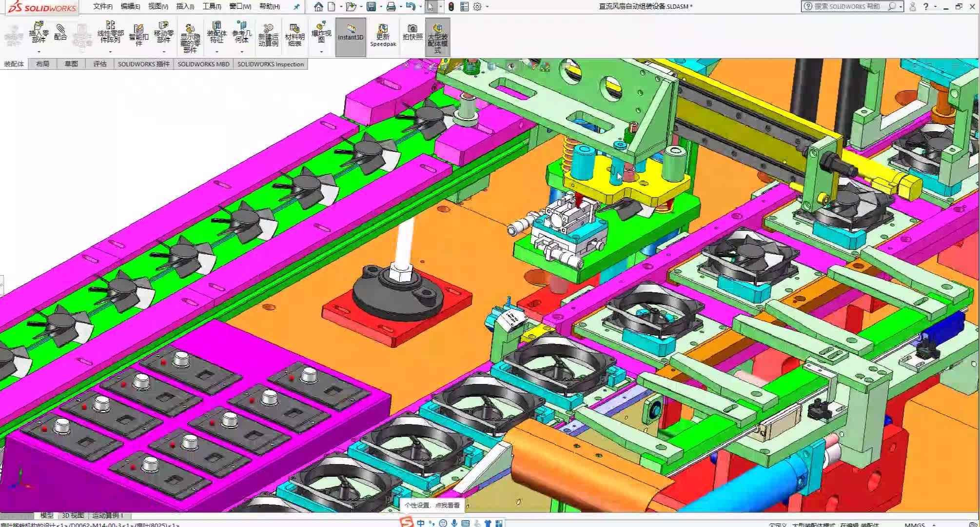The image size is (980, 527).
Task: Click the Help question mark icon
Action: pos(925,6)
